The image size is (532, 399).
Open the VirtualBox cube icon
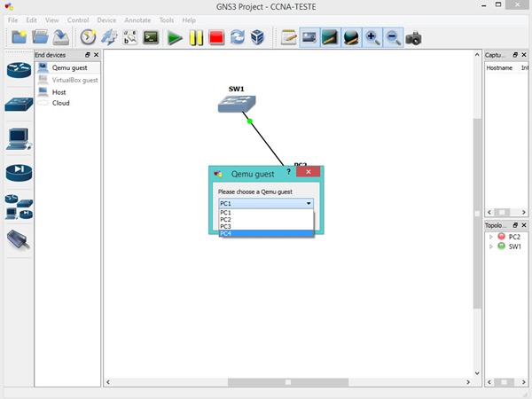click(x=257, y=37)
